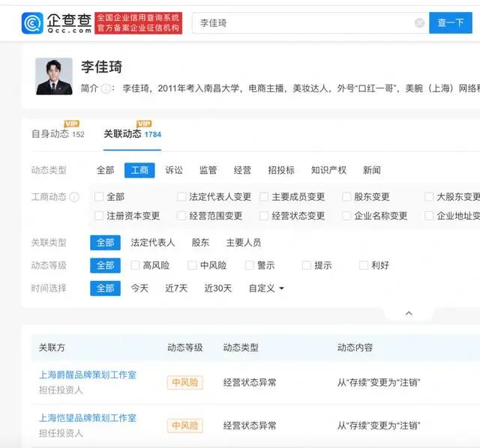Image resolution: width=480 pixels, height=448 pixels.
Task: Clear the search field with the X icon
Action: pyautogui.click(x=419, y=23)
